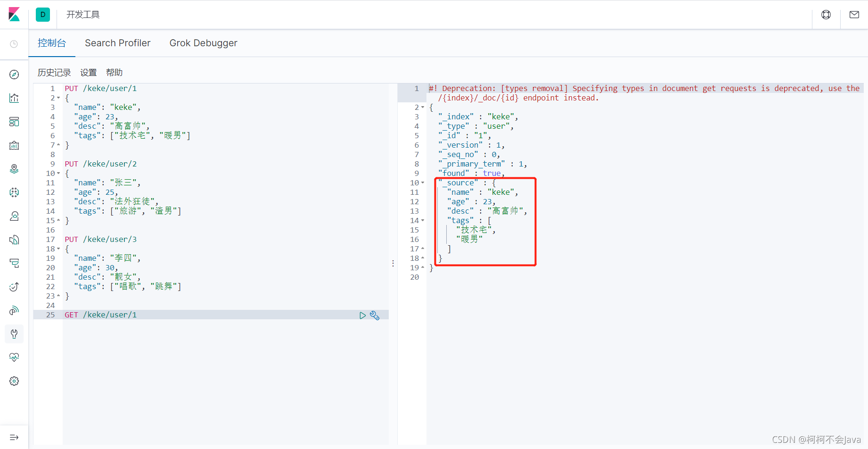This screenshot has width=868, height=449.
Task: Click the "_index" : "keke" output line
Action: point(478,116)
